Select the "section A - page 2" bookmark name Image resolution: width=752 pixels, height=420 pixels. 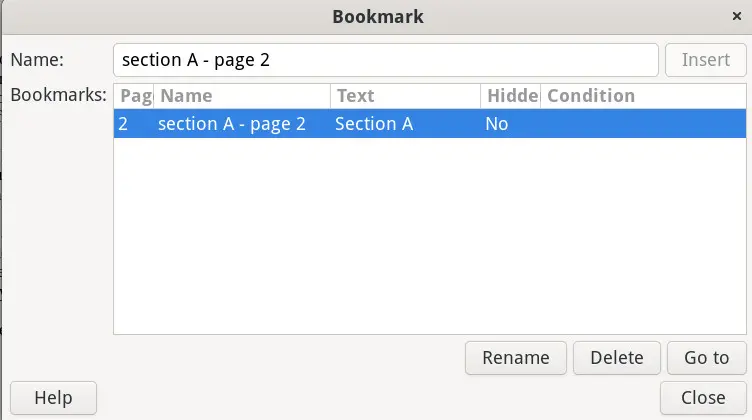[231, 124]
